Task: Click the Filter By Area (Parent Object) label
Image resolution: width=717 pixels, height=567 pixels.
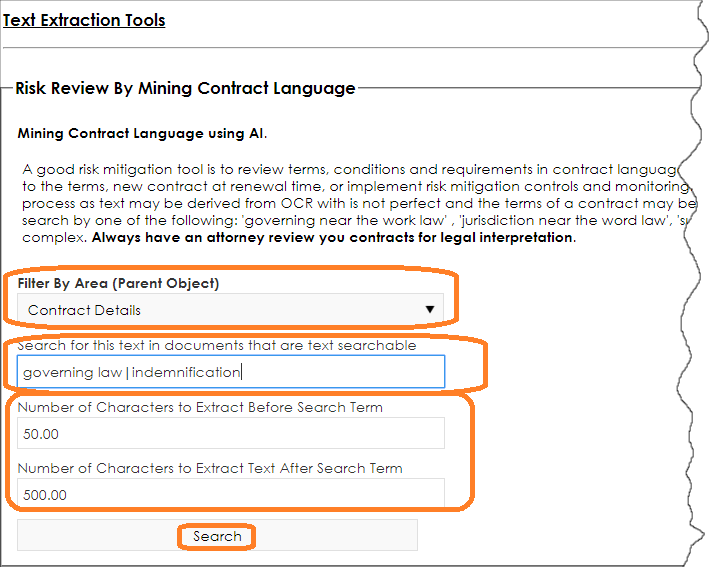Action: click(118, 284)
